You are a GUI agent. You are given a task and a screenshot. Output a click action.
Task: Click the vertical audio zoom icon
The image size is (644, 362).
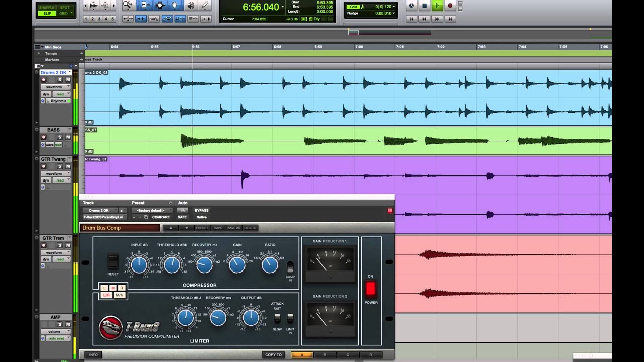click(x=105, y=6)
